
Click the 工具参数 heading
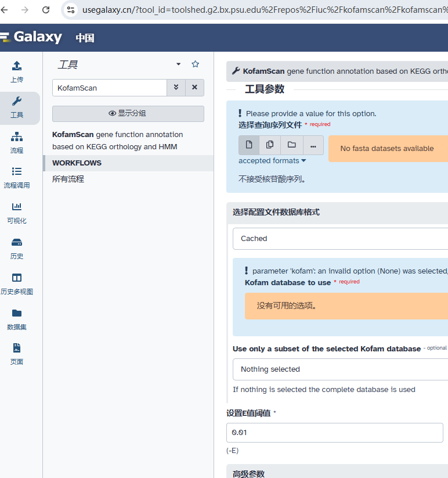265,89
